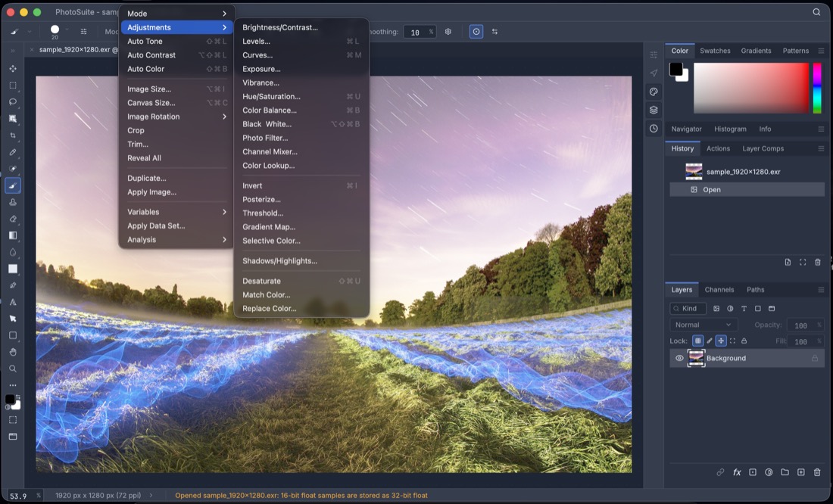Toggle lock image pixels brush icon

point(710,341)
